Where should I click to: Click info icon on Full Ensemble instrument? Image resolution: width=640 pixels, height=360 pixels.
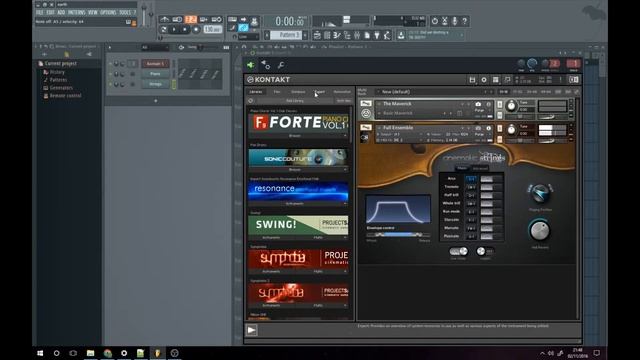[x=489, y=128]
